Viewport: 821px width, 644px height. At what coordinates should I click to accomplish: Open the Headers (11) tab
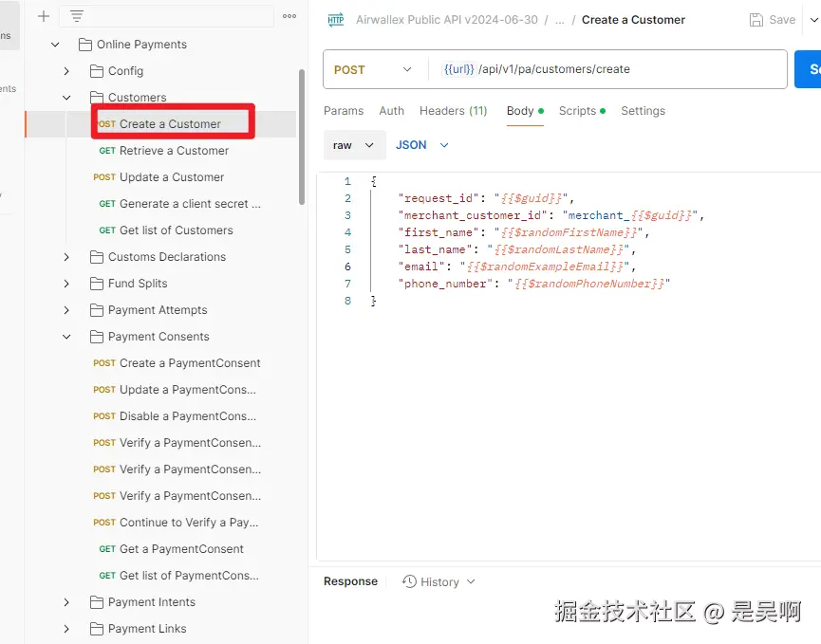pyautogui.click(x=453, y=111)
